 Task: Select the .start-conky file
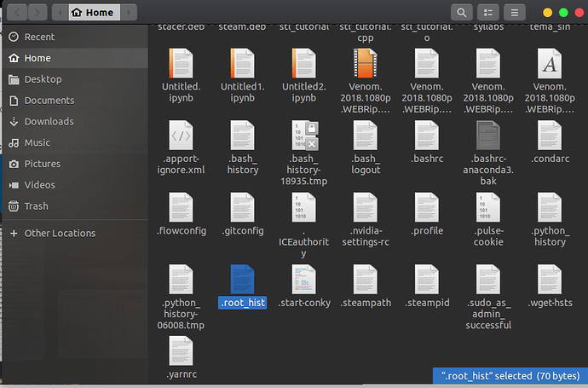(304, 281)
